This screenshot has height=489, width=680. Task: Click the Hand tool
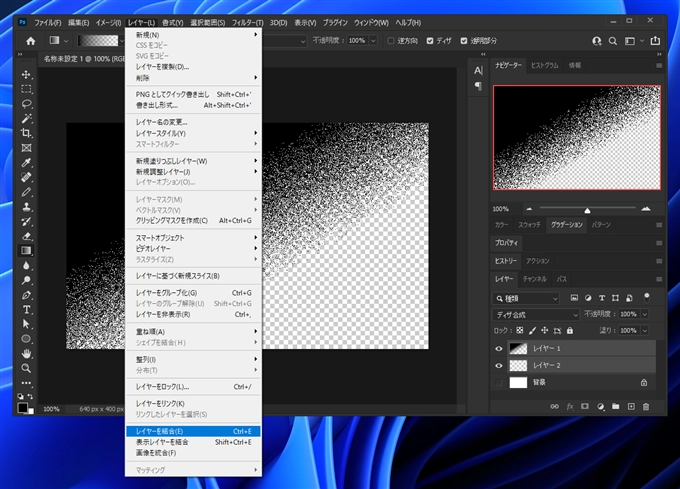27,353
